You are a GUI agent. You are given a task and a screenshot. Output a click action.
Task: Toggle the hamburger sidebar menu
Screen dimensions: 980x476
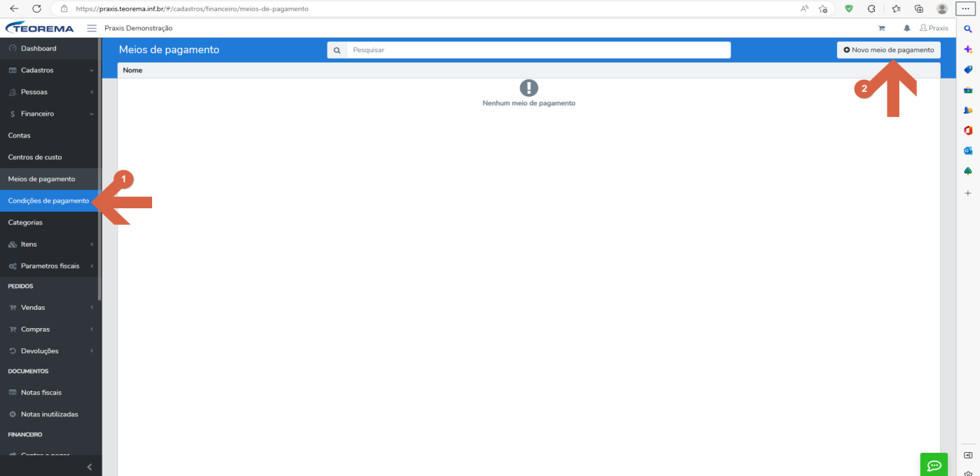(92, 28)
